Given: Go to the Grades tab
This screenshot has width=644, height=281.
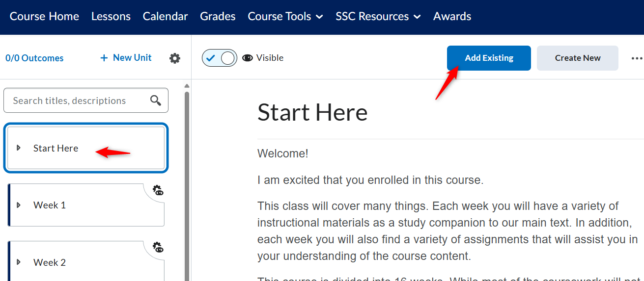Looking at the screenshot, I should point(218,16).
